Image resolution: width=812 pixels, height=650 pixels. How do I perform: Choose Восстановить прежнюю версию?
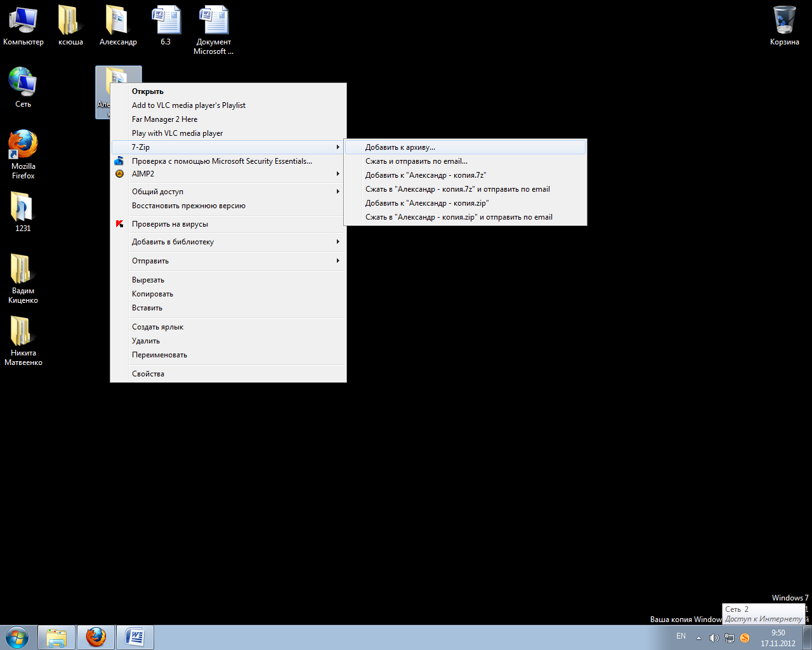point(228,206)
